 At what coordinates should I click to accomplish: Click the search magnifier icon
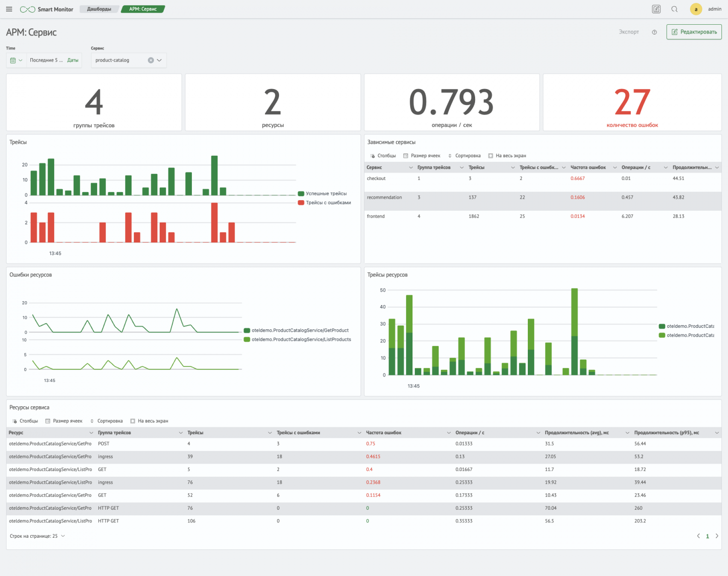tap(674, 9)
